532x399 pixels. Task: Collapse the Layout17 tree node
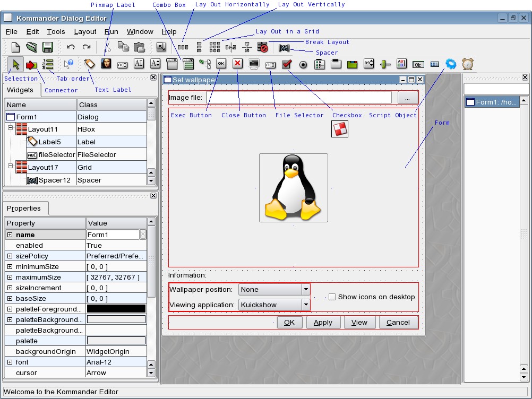pyautogui.click(x=10, y=166)
